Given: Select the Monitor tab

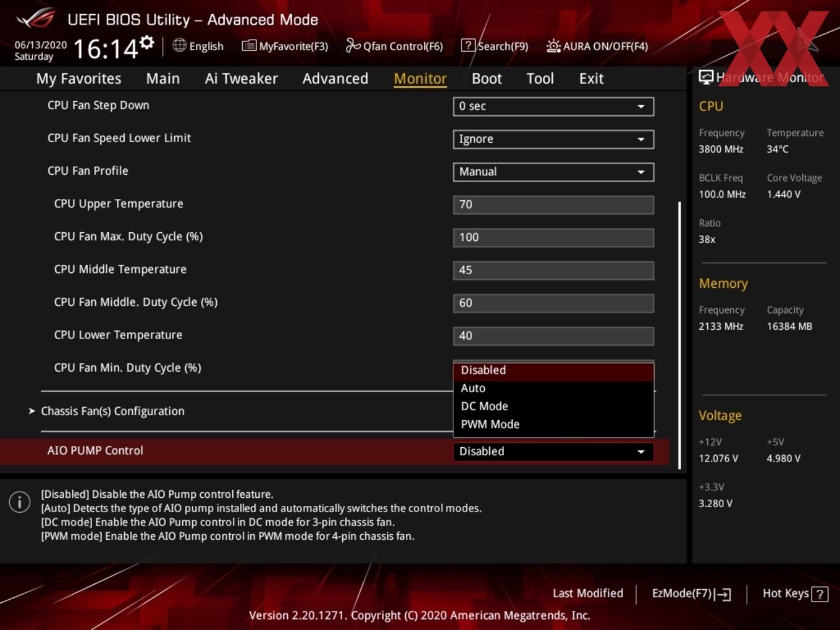Looking at the screenshot, I should (x=420, y=78).
